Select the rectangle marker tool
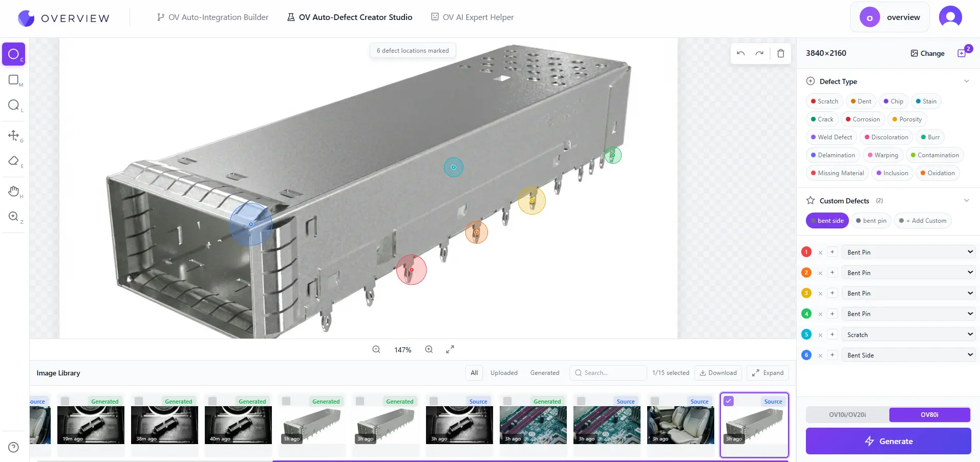980x462 pixels. (x=14, y=79)
